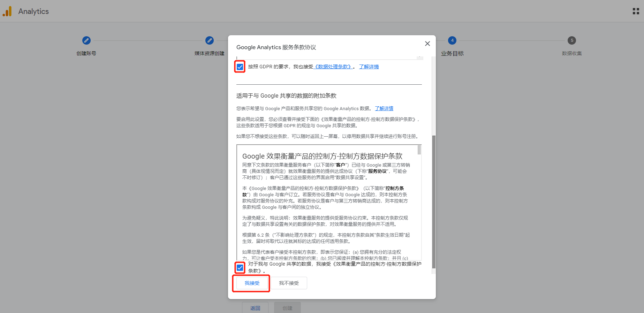Toggle the 控制方数据保护条款 acceptance checkbox

point(240,268)
